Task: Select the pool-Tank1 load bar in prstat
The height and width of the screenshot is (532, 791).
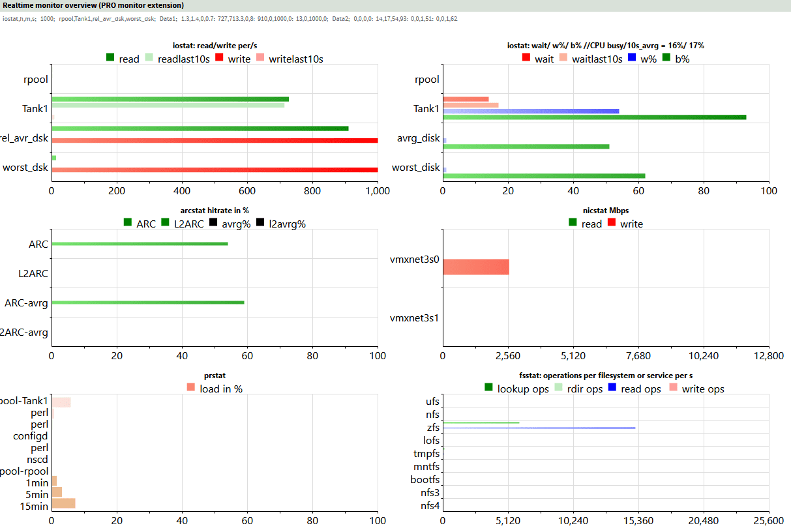Action: click(61, 402)
